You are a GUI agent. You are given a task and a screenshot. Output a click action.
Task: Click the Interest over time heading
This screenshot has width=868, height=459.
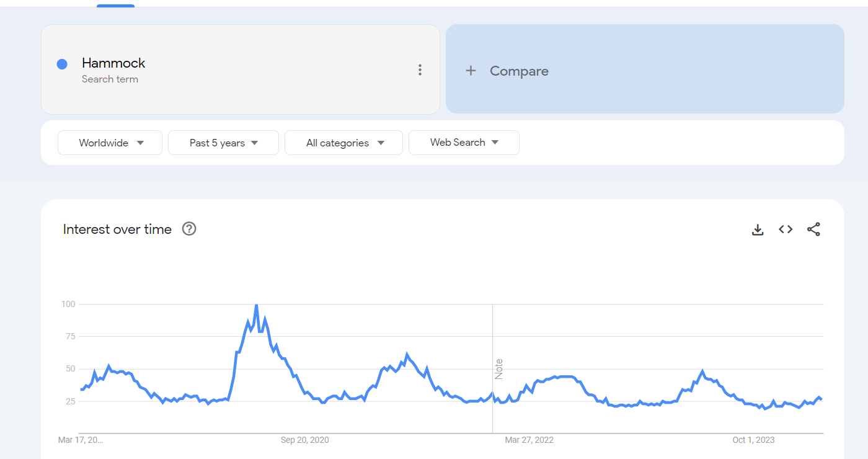[117, 229]
